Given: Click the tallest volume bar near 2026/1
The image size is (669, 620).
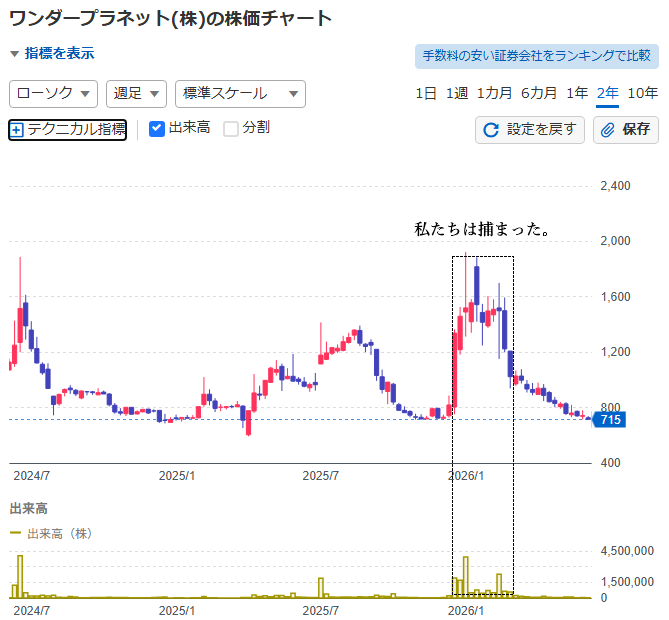Looking at the screenshot, I should (x=465, y=576).
